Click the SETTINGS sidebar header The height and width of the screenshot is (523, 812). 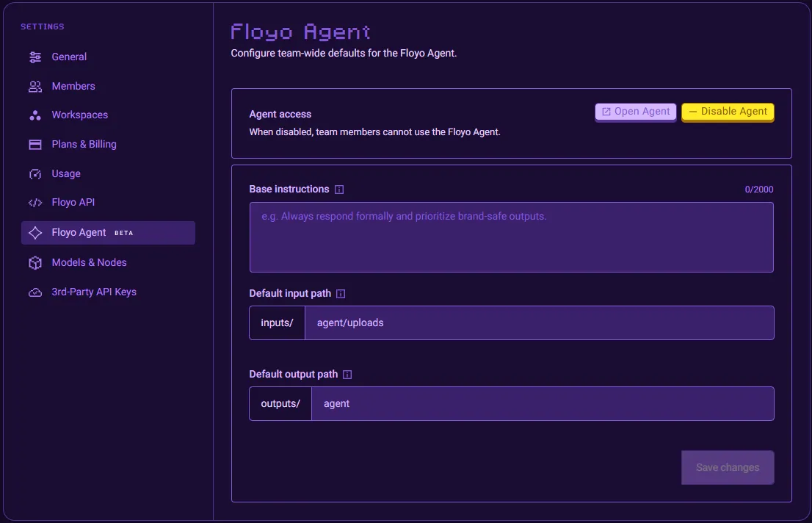43,26
